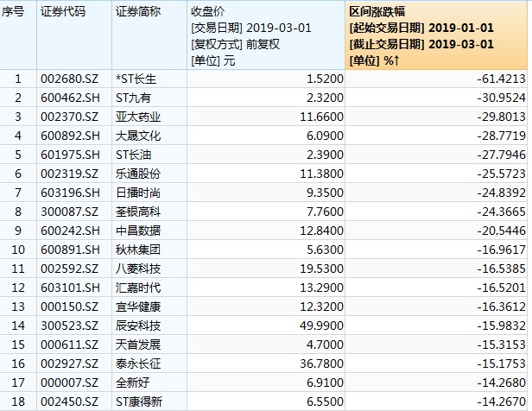Viewport: 532px width, 411px height.
Task: Select the 八菱科技 name cell
Action: 149,269
